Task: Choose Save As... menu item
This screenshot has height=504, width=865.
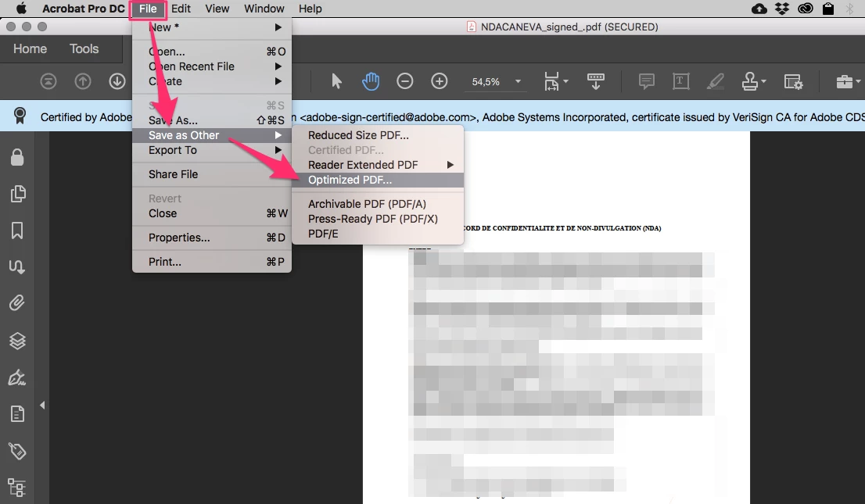Action: [x=212, y=121]
